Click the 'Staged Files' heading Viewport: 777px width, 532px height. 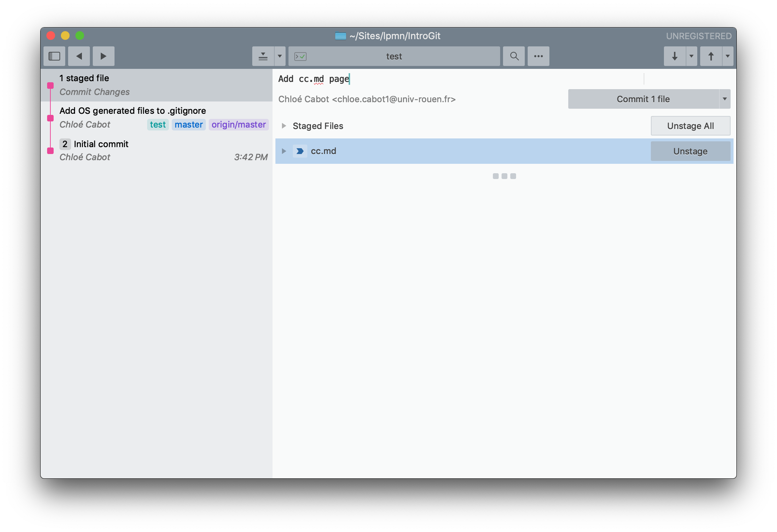point(318,126)
